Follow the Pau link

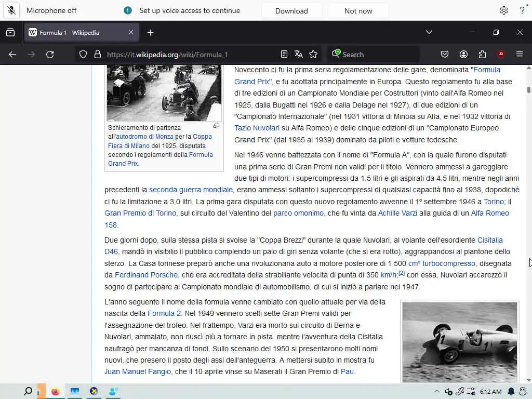[x=347, y=371]
